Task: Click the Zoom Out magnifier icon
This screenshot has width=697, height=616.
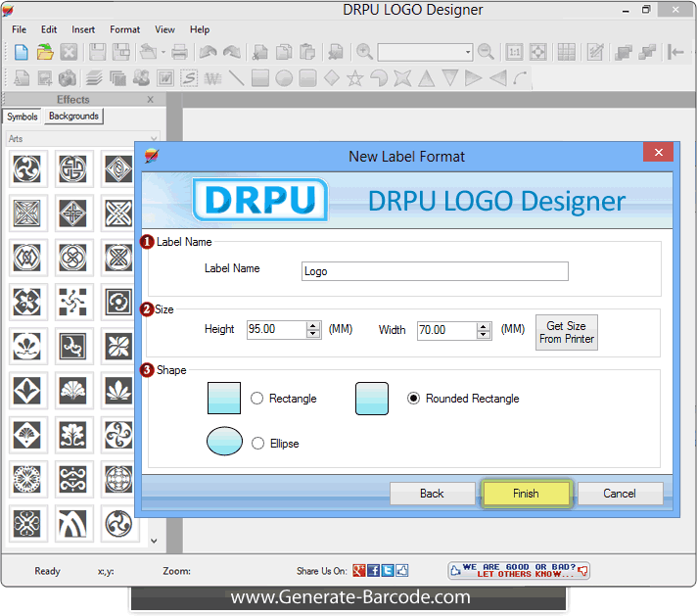Action: [486, 52]
